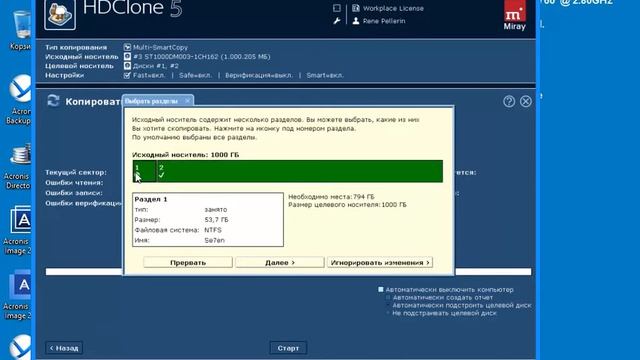
Task: Click the round X close icon of copy panel
Action: coord(526,101)
